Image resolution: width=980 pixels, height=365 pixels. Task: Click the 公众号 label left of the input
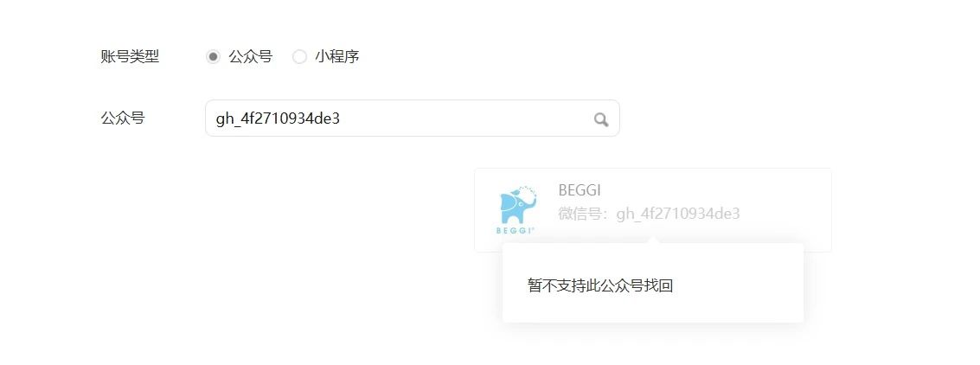click(123, 118)
